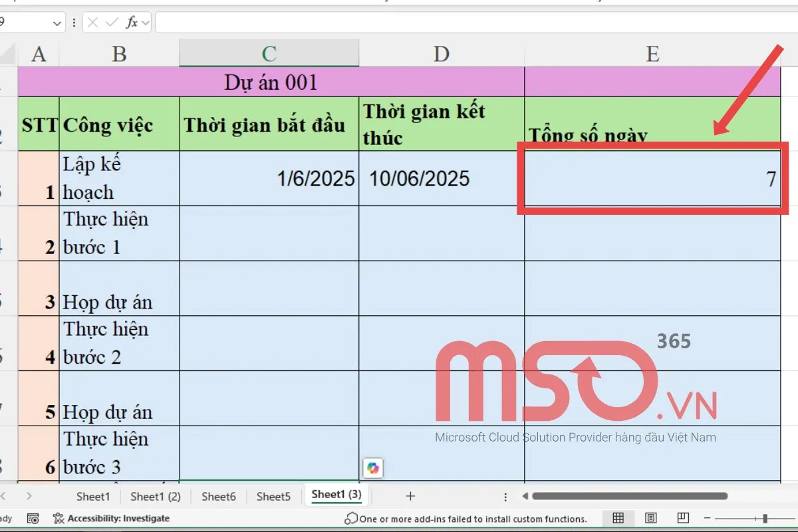This screenshot has width=798, height=532.
Task: Click the vertical ellipsis beside the Name Box
Action: coord(74,21)
